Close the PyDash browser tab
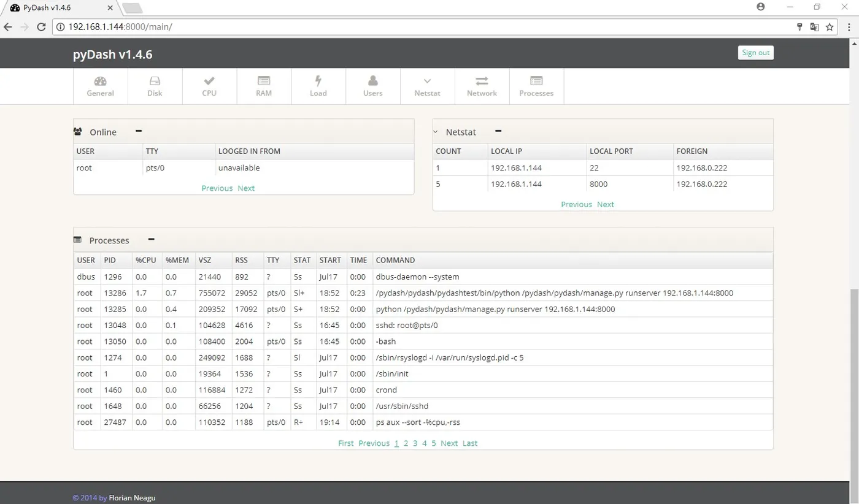This screenshot has height=504, width=859. (109, 7)
